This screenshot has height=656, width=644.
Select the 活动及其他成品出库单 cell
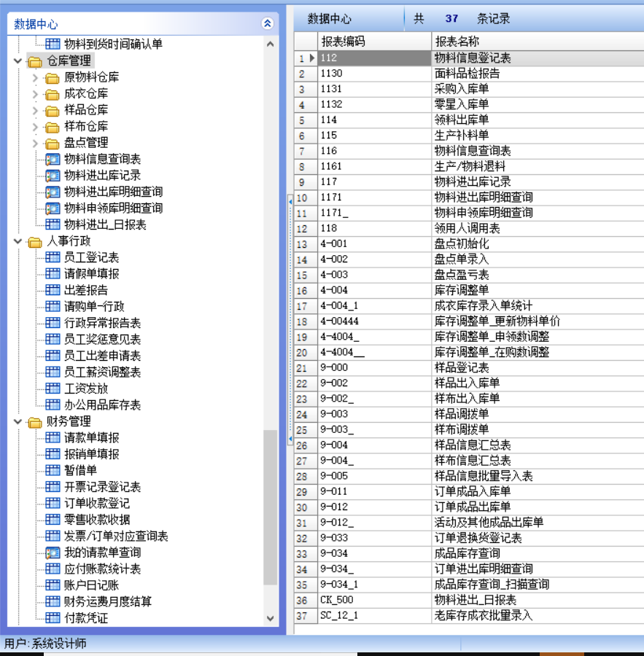click(538, 523)
